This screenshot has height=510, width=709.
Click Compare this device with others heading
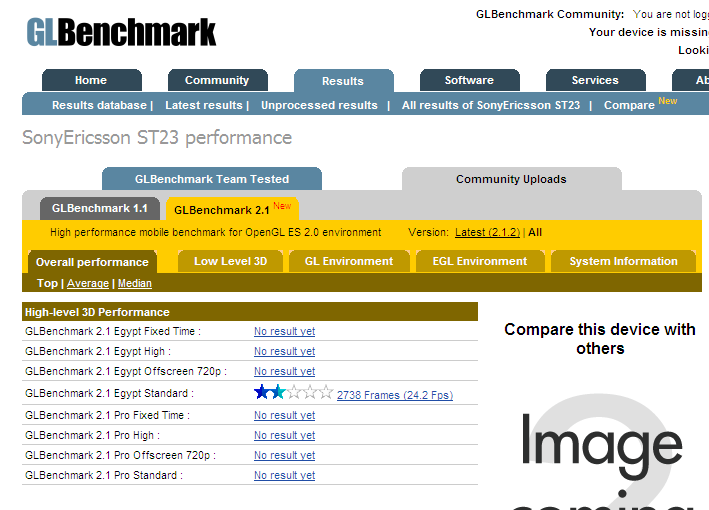click(x=600, y=339)
